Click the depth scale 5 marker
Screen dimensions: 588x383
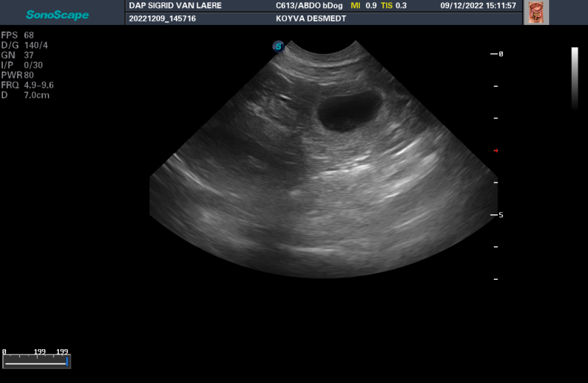pyautogui.click(x=497, y=215)
